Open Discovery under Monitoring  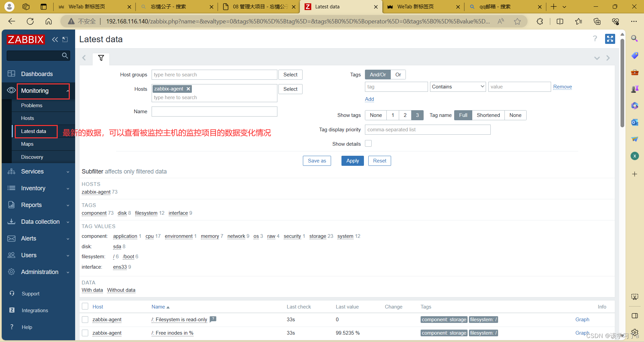[x=32, y=157]
